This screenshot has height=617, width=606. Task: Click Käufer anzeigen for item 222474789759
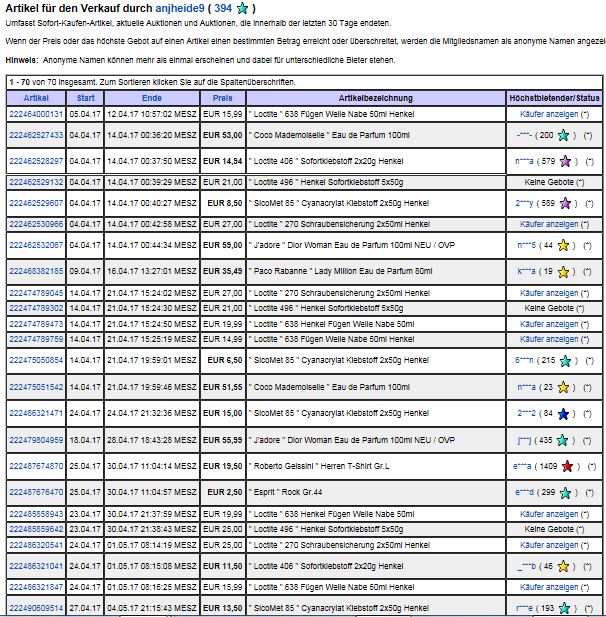point(549,339)
